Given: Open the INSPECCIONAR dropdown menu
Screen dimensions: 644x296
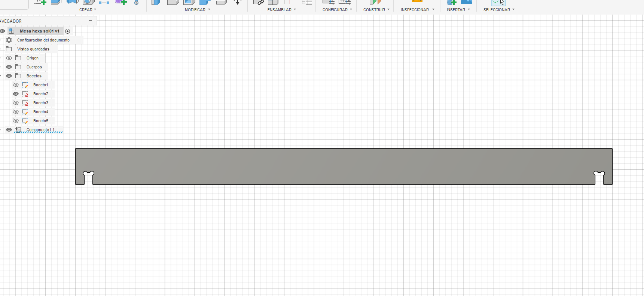Looking at the screenshot, I should 418,10.
